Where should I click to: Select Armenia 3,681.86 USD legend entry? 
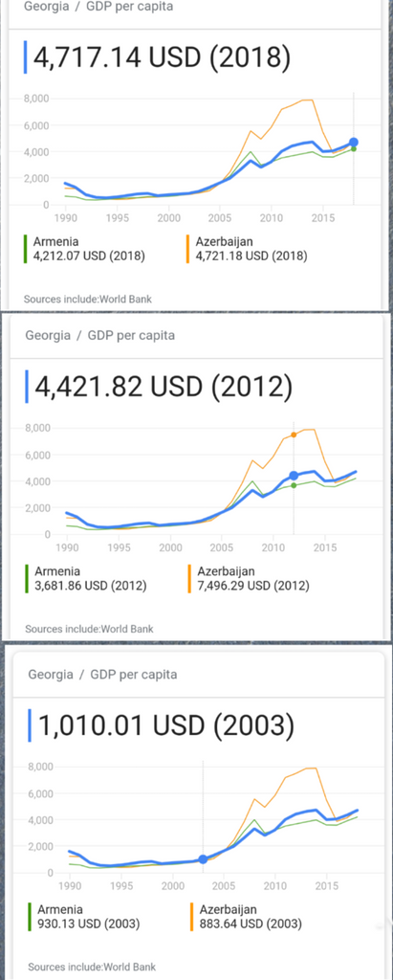pos(91,579)
